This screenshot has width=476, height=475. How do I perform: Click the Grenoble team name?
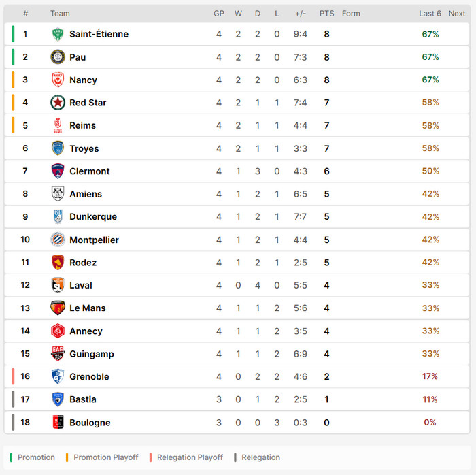pyautogui.click(x=89, y=376)
